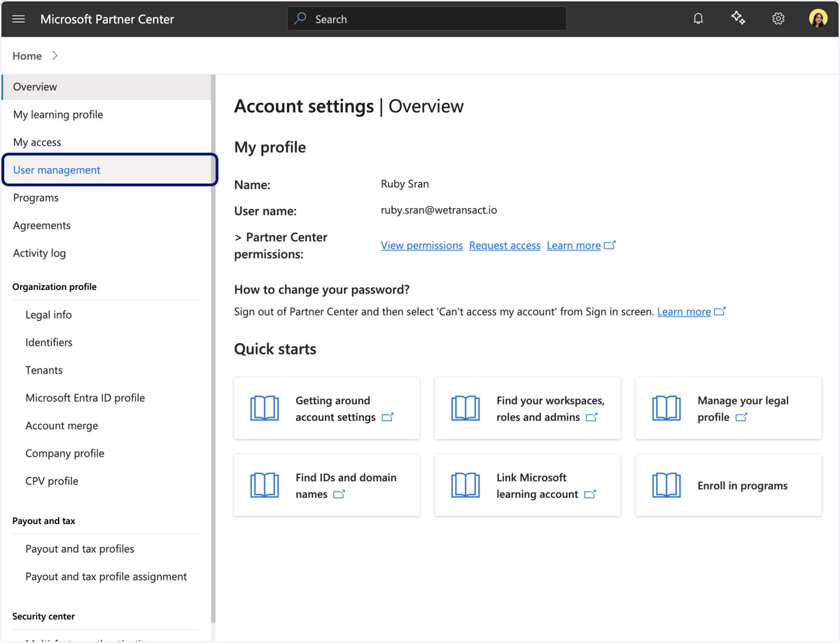840x643 pixels.
Task: Click the Security center section heading
Action: [43, 616]
